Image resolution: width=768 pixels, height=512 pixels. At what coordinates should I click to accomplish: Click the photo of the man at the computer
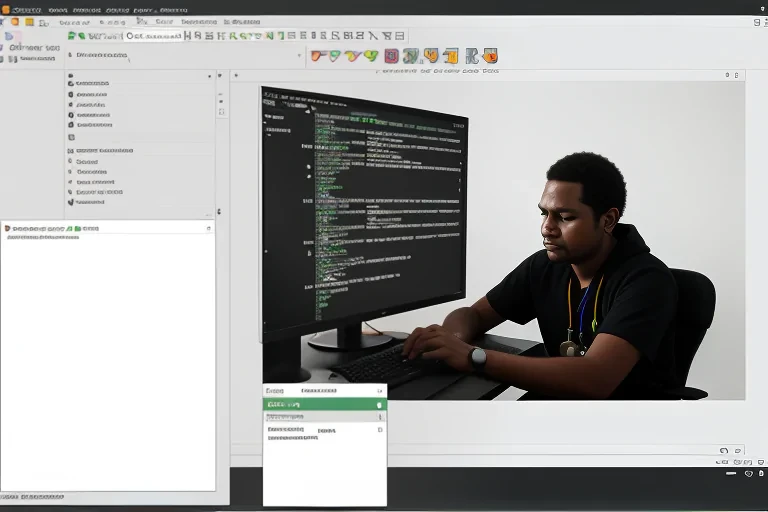coord(504,244)
